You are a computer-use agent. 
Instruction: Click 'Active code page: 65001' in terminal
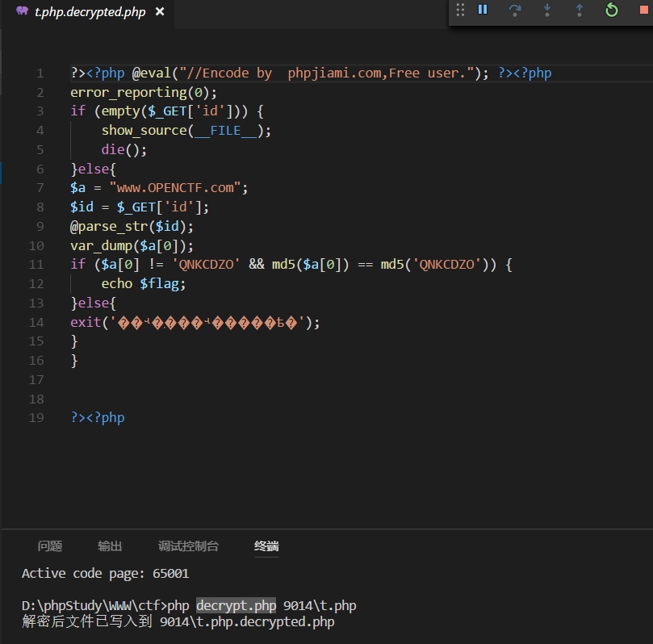point(106,573)
